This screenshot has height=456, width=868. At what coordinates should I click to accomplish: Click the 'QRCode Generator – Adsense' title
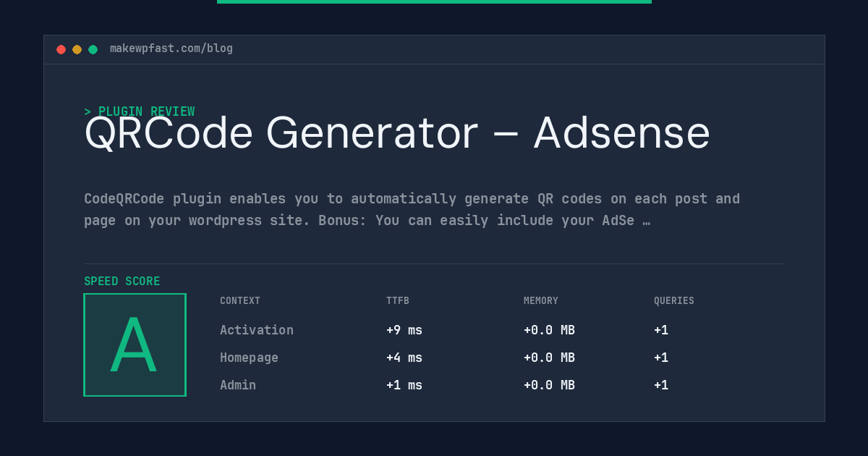point(397,133)
